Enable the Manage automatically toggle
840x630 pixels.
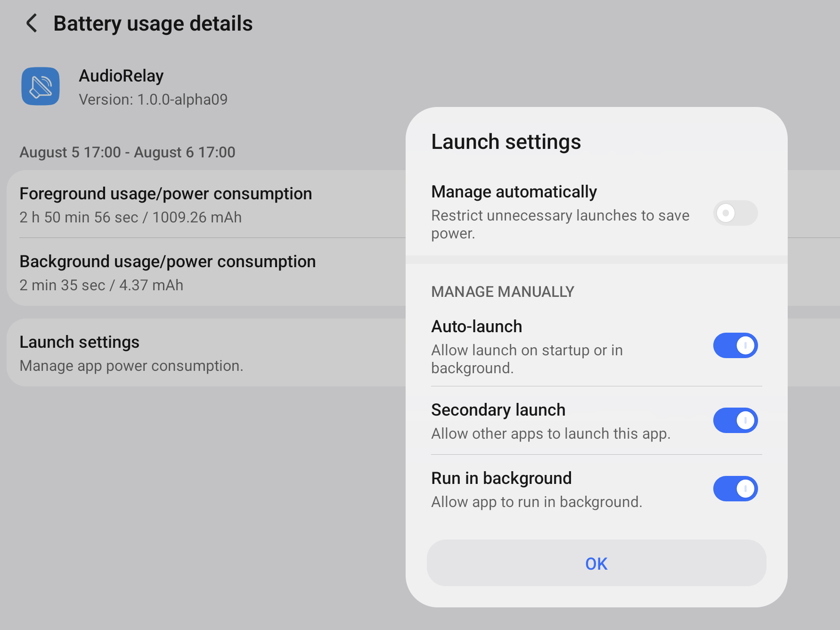coord(735,213)
